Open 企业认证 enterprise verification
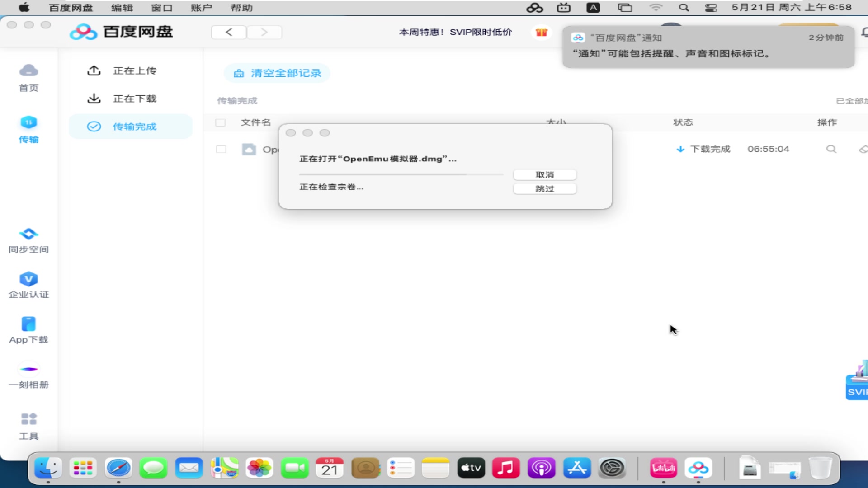 [28, 286]
